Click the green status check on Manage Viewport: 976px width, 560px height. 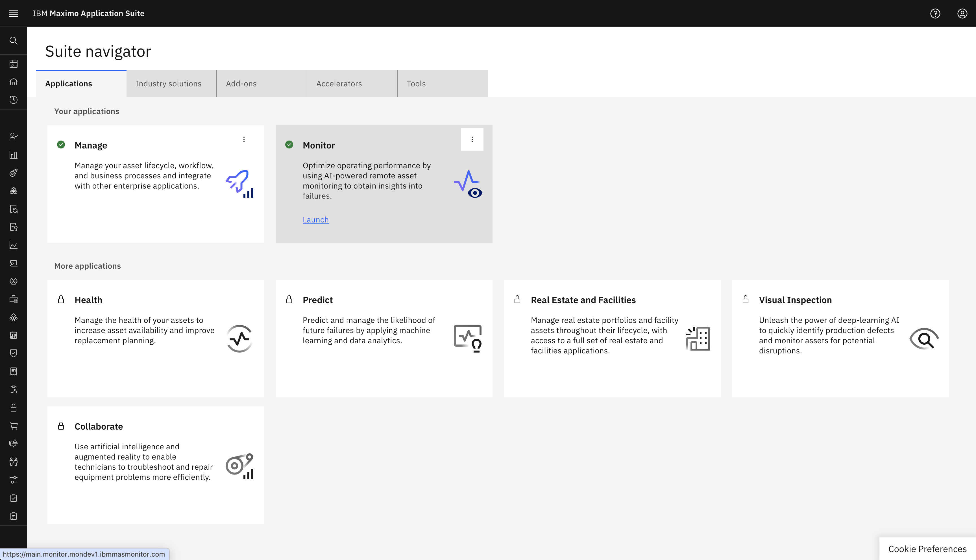pyautogui.click(x=61, y=145)
